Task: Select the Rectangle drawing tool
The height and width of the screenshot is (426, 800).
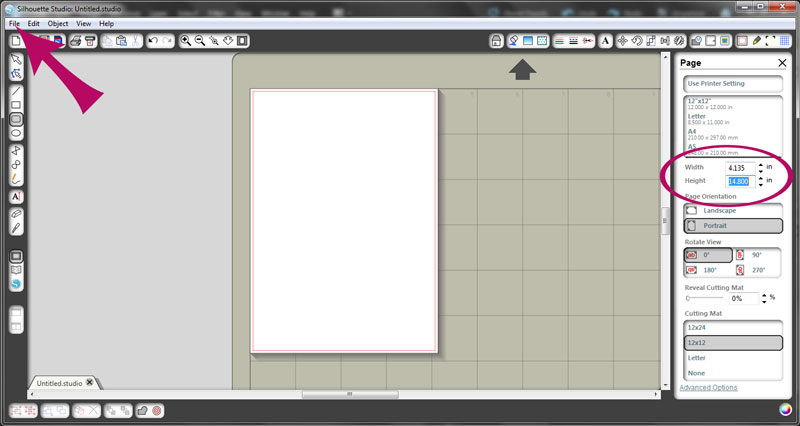Action: (16, 105)
